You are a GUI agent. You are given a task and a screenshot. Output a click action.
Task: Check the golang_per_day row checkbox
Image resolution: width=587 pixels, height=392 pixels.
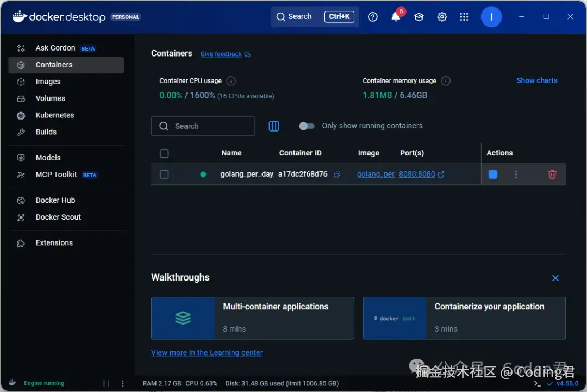[164, 175]
